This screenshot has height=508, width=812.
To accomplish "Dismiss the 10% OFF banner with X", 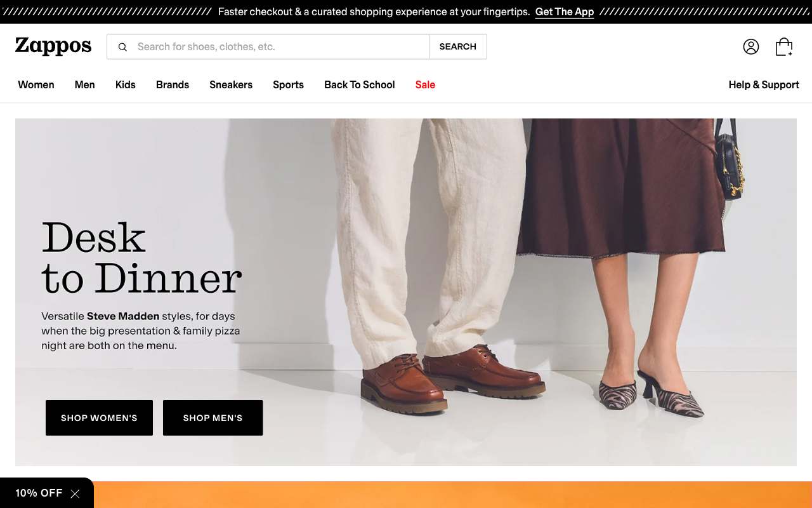I will (x=75, y=493).
